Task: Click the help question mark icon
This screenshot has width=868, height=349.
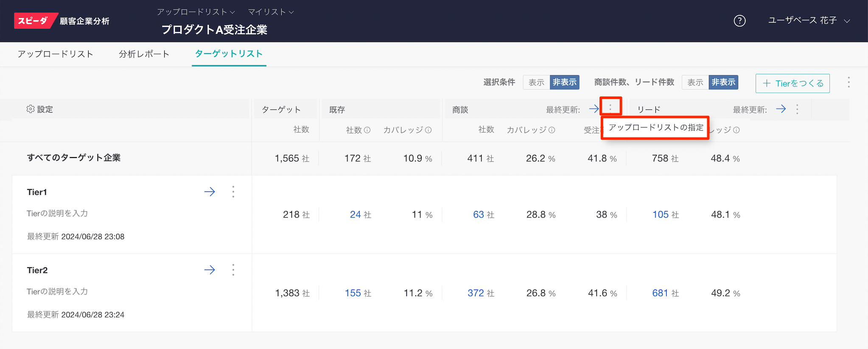Action: tap(739, 21)
